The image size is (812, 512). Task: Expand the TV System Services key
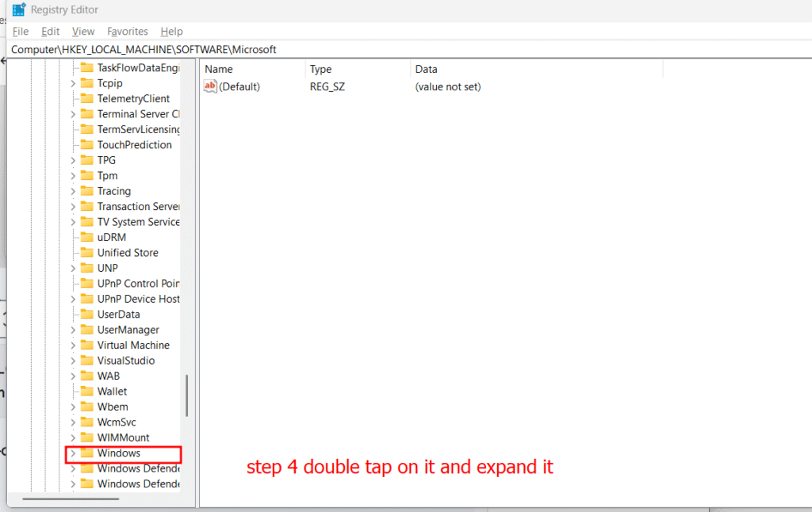point(73,222)
